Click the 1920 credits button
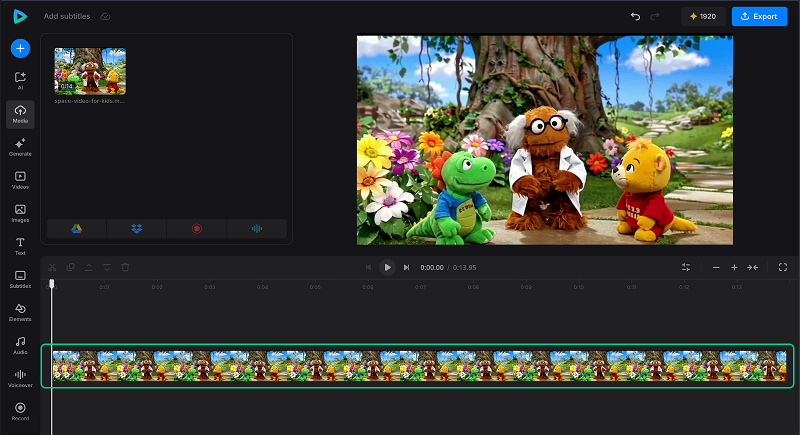Screen dimensions: 800x435 [703, 16]
